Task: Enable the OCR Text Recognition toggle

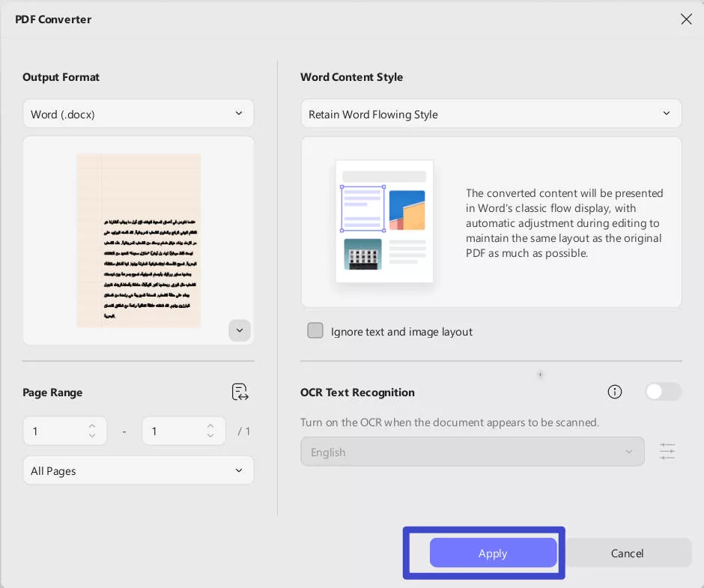Action: 663,391
